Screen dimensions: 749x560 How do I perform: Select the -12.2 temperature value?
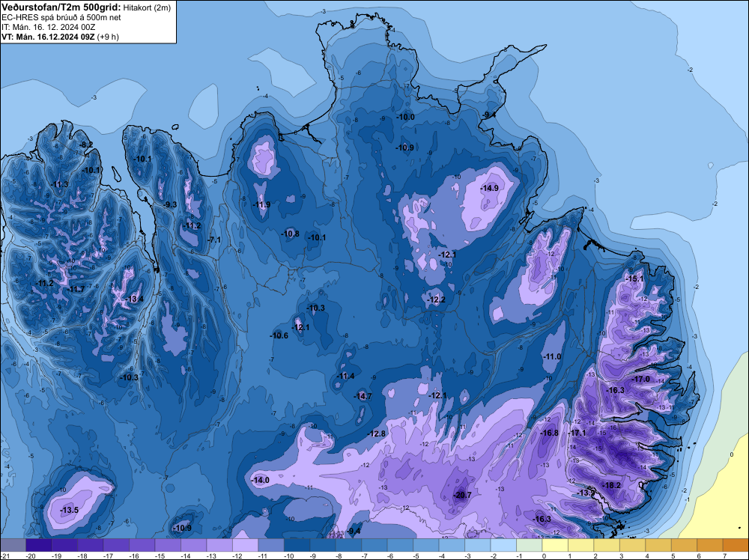(437, 299)
